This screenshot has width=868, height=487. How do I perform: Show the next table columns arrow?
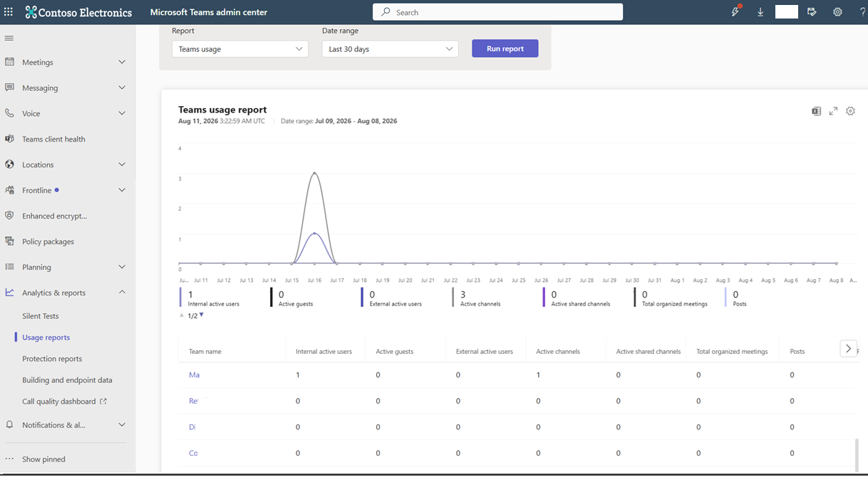coord(848,348)
